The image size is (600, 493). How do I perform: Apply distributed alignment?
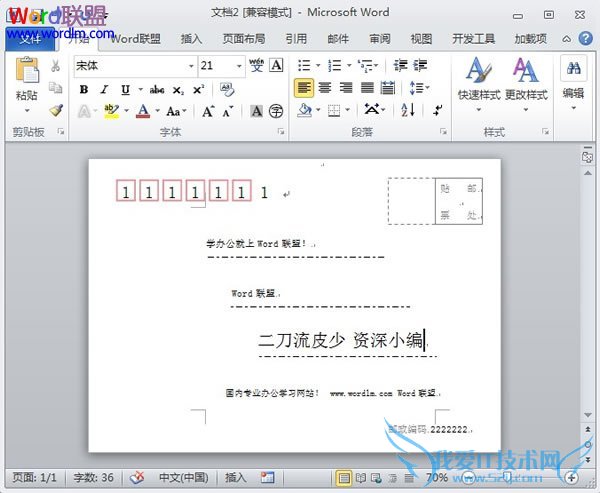[x=388, y=88]
